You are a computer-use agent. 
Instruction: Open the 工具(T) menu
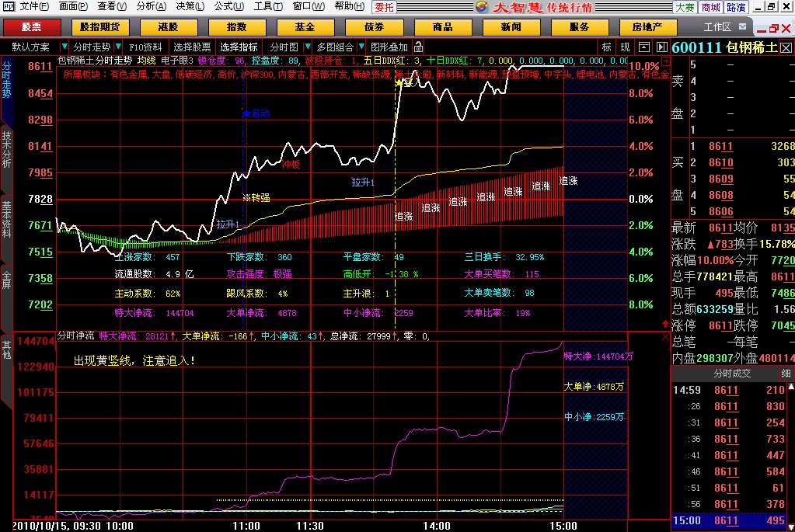pyautogui.click(x=268, y=6)
